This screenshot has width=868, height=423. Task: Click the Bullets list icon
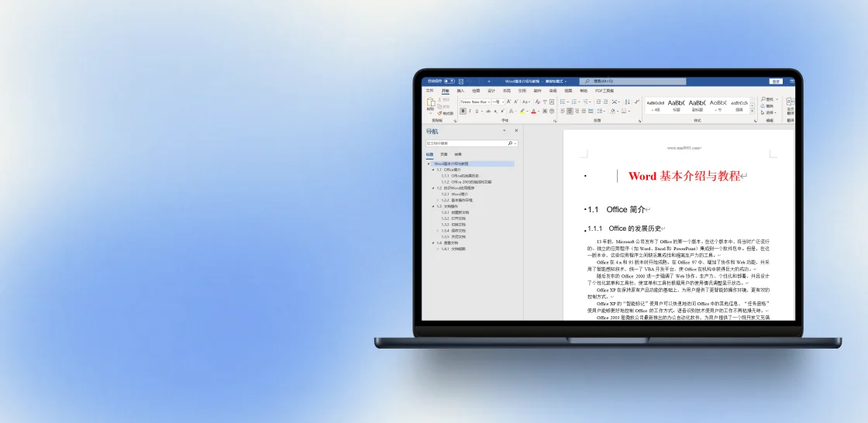pos(563,101)
